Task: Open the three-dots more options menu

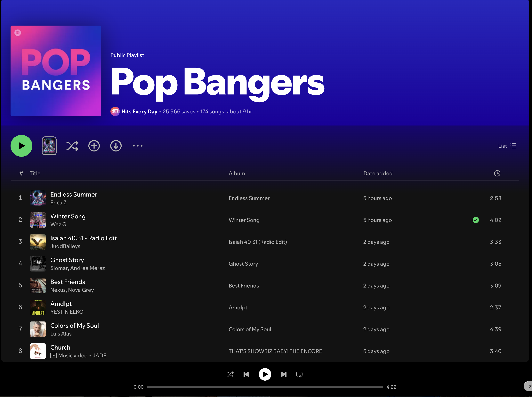Action: coord(138,146)
